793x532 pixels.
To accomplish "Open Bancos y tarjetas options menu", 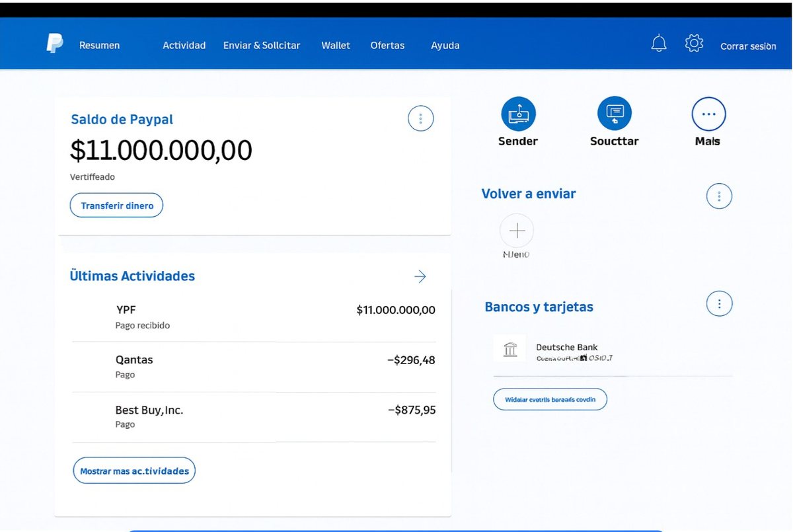I will [x=719, y=304].
